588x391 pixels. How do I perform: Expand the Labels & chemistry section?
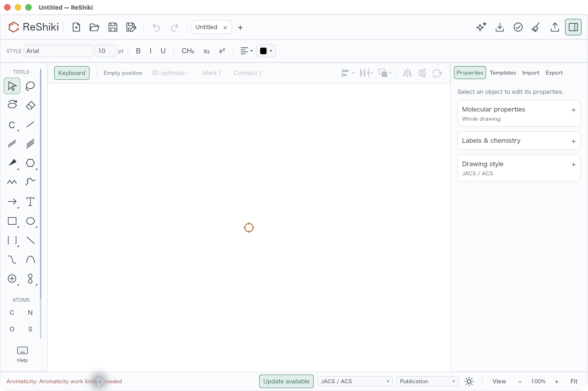coord(519,141)
